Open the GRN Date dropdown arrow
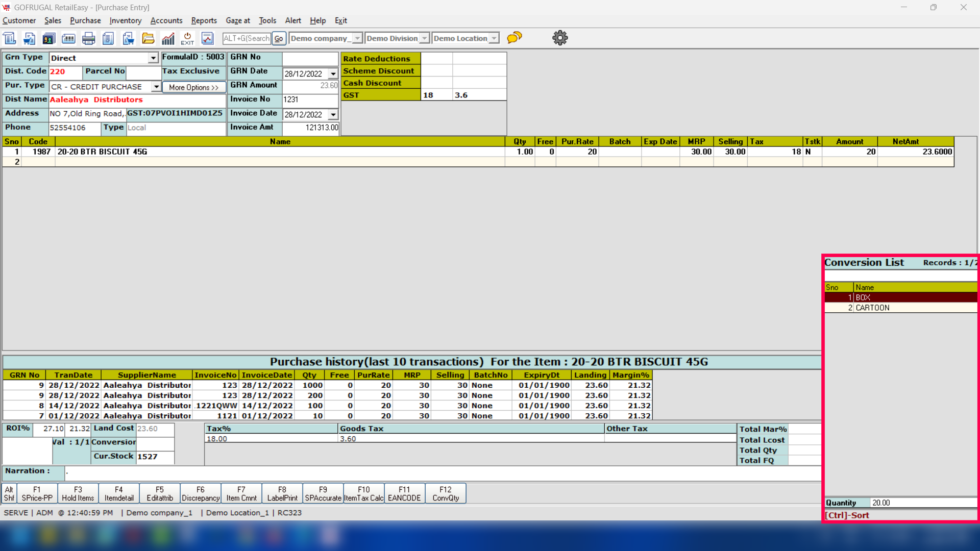980x551 pixels. click(x=333, y=74)
